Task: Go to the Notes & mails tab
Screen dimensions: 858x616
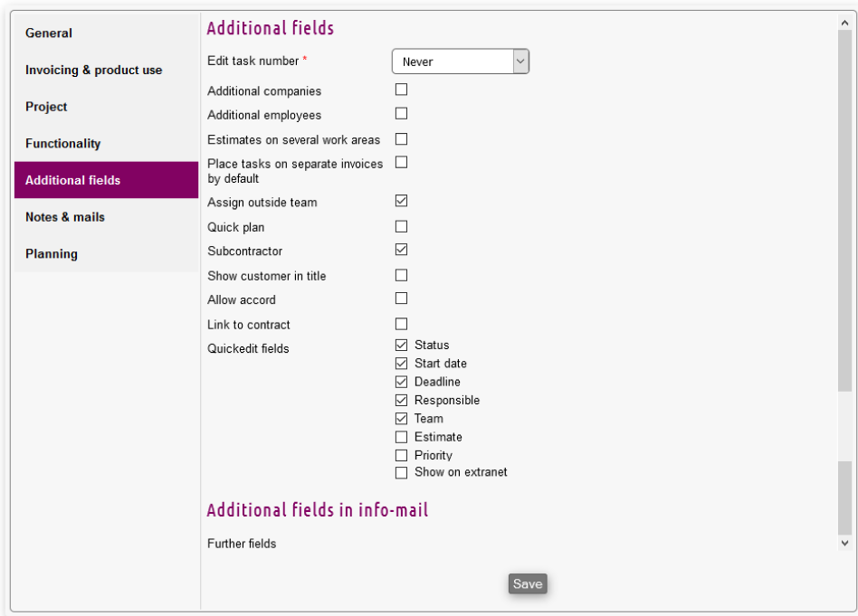Action: (65, 217)
